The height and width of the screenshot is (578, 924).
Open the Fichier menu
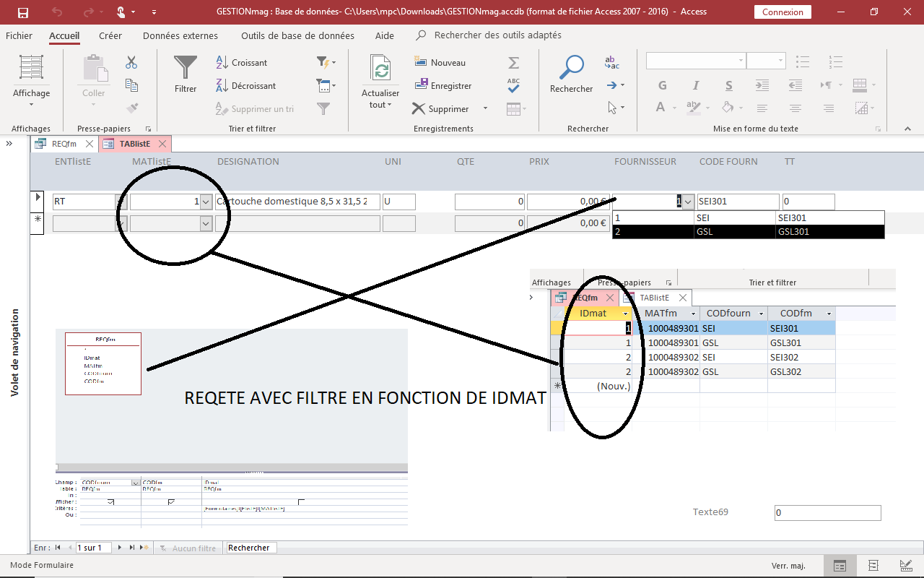pos(19,35)
